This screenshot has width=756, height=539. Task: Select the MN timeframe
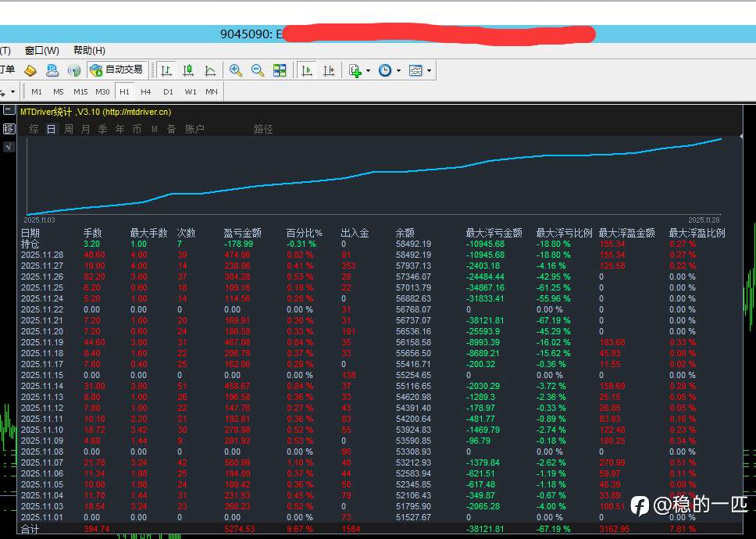click(212, 91)
